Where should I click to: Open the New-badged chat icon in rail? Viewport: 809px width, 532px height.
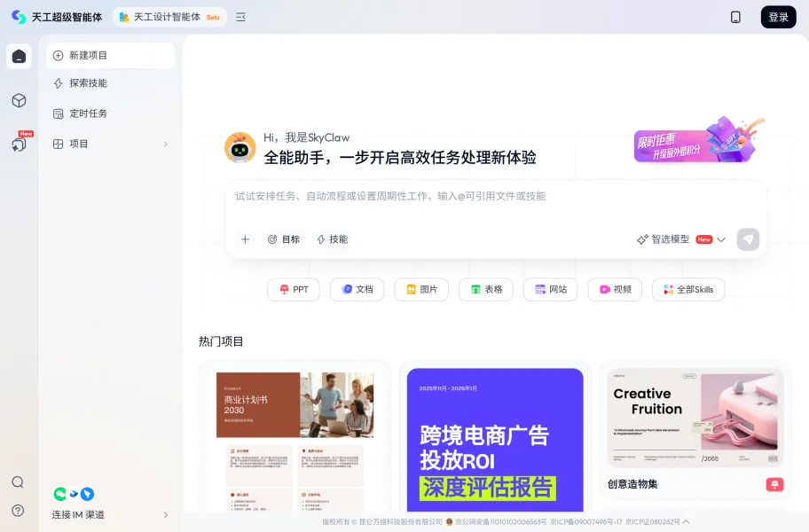(20, 144)
